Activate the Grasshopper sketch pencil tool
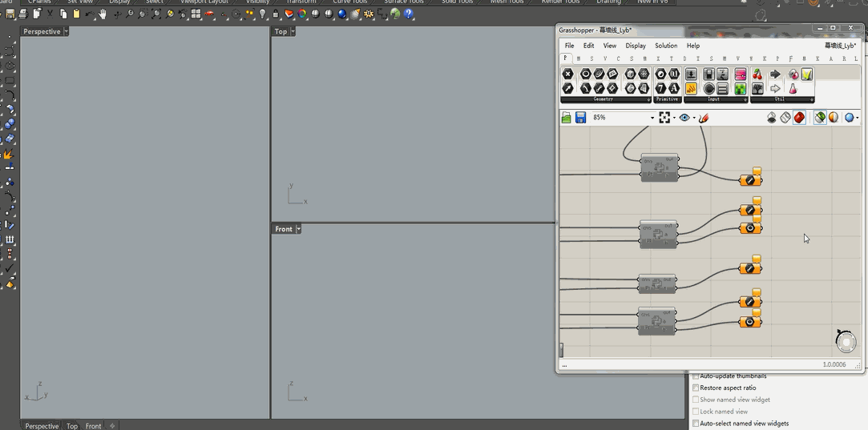The image size is (868, 430). (704, 118)
